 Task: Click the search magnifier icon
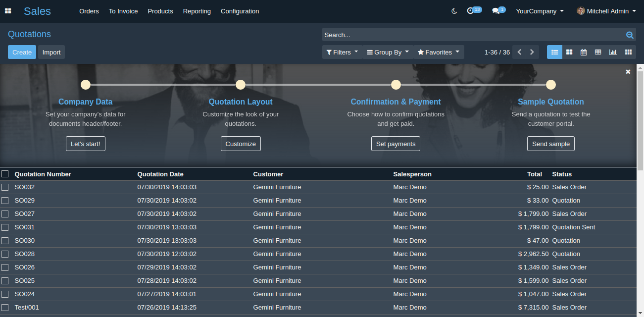630,35
